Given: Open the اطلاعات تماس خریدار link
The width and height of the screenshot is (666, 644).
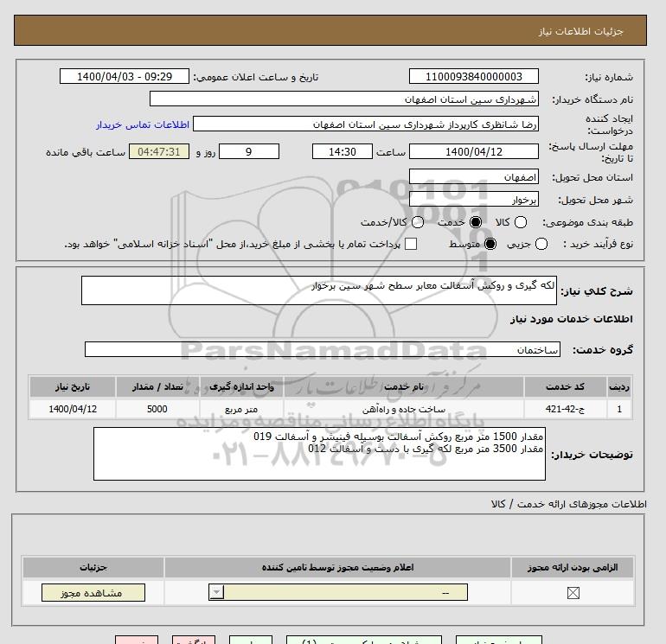Looking at the screenshot, I should (143, 124).
